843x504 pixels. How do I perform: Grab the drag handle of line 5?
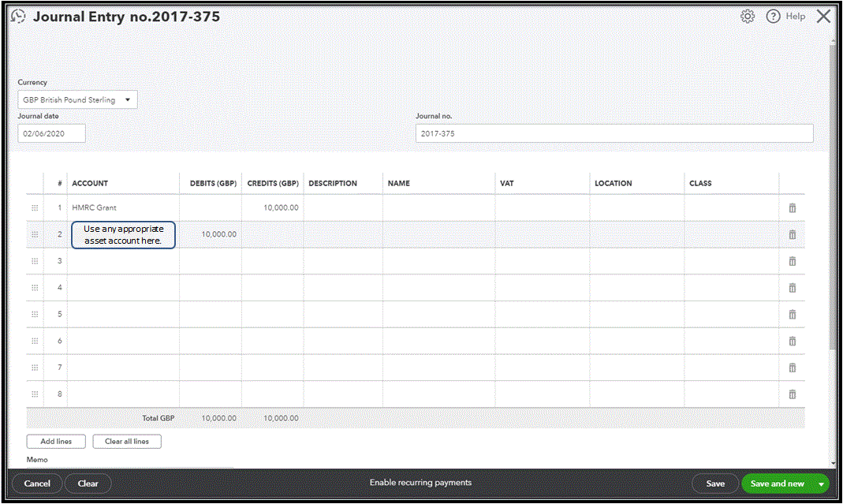pos(35,314)
